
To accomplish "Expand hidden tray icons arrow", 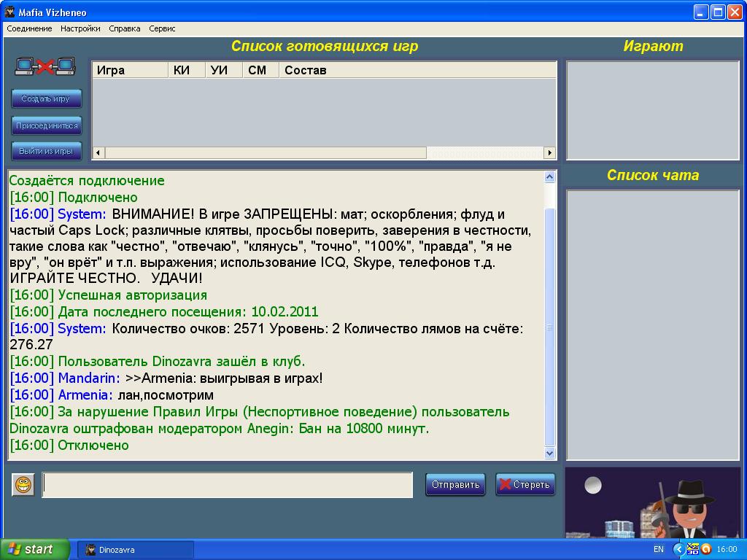I will coord(678,549).
